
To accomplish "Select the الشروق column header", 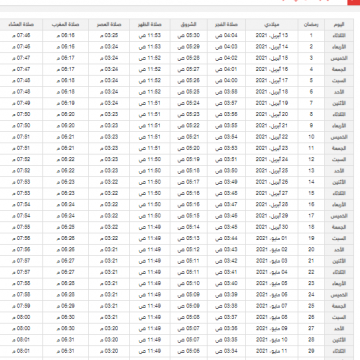I will coord(189,24).
